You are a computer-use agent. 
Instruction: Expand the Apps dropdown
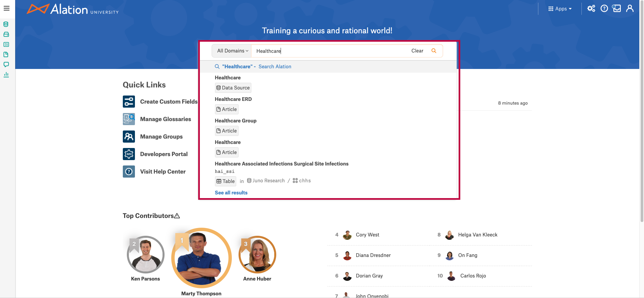point(560,9)
